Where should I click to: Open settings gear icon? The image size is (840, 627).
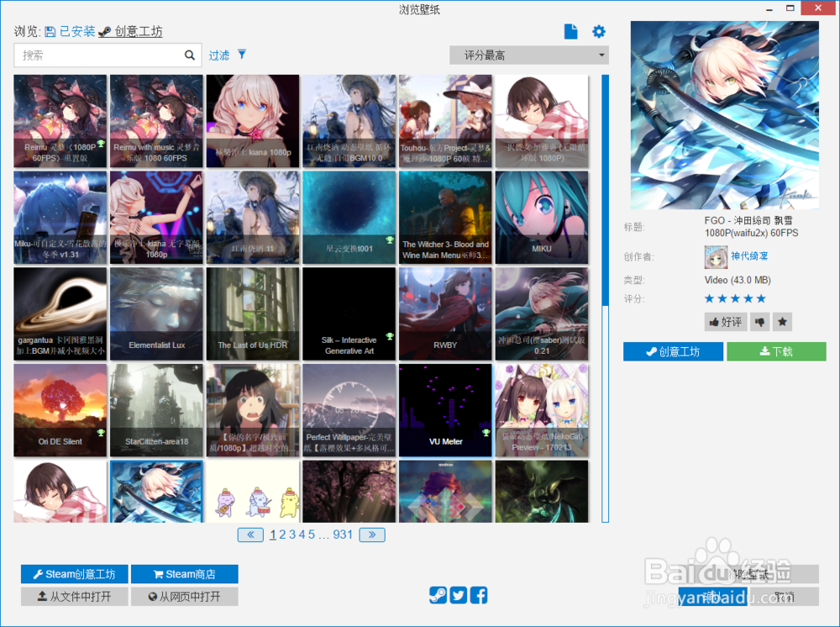click(x=598, y=32)
